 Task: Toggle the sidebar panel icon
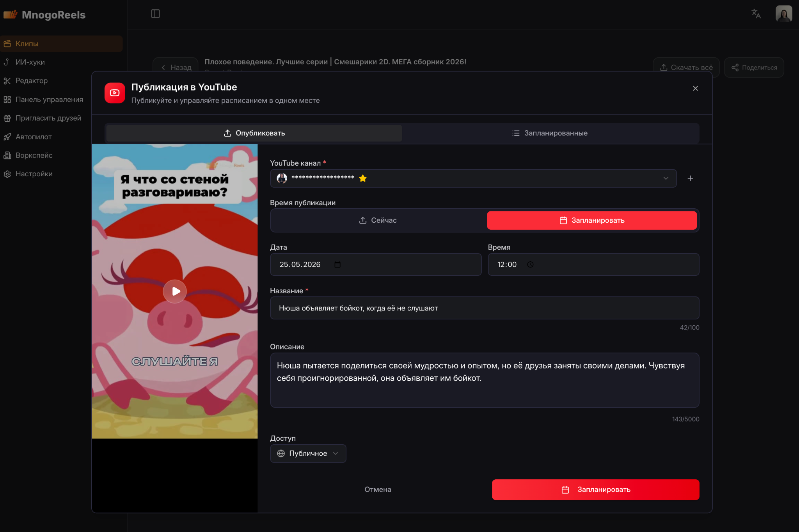point(155,14)
